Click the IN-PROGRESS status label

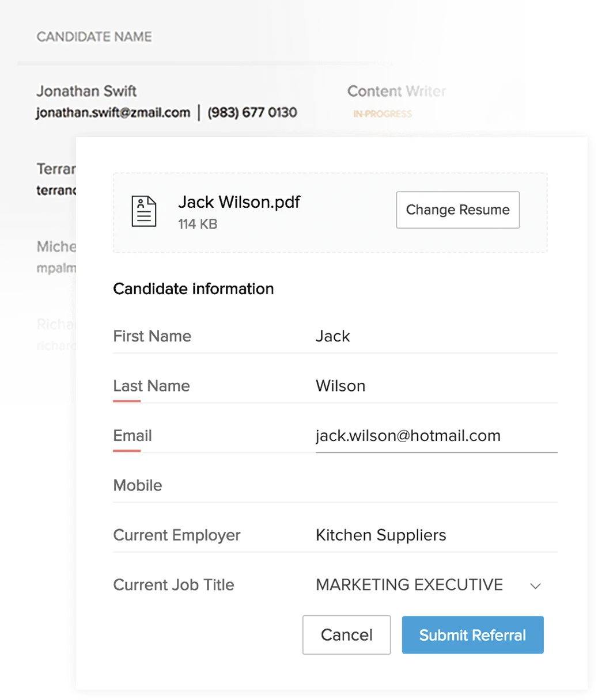point(383,114)
